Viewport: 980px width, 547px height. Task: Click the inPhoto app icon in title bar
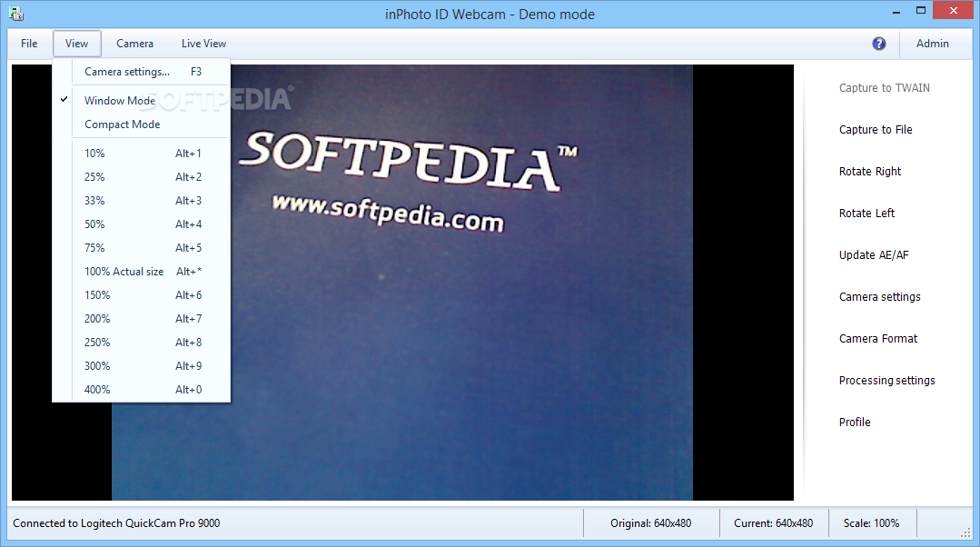pos(16,13)
